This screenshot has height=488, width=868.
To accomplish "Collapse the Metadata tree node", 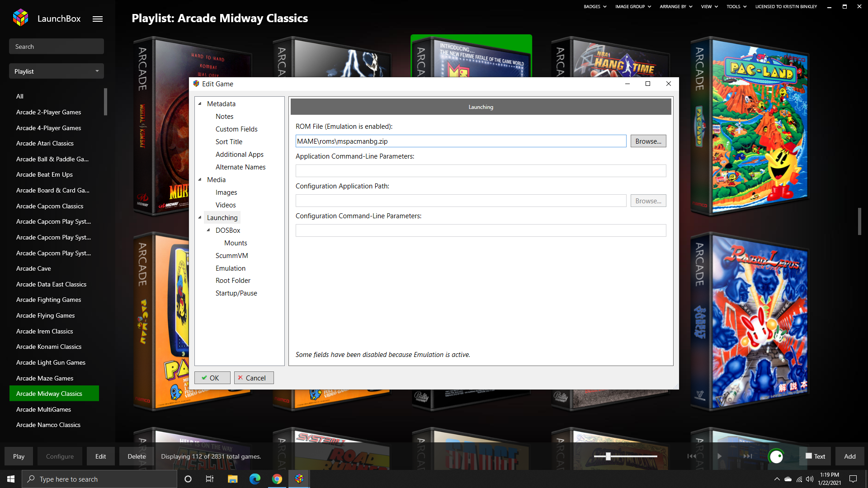I will pyautogui.click(x=200, y=103).
